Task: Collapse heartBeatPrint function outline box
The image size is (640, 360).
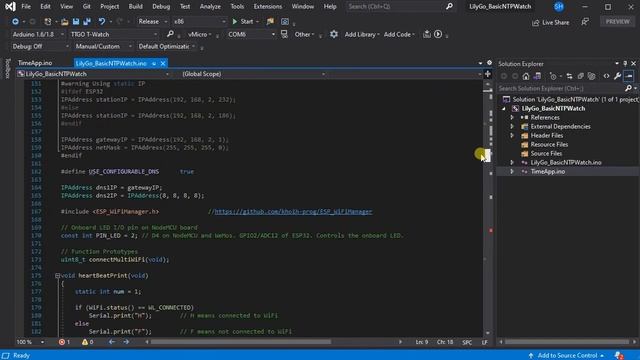Action: pos(58,276)
